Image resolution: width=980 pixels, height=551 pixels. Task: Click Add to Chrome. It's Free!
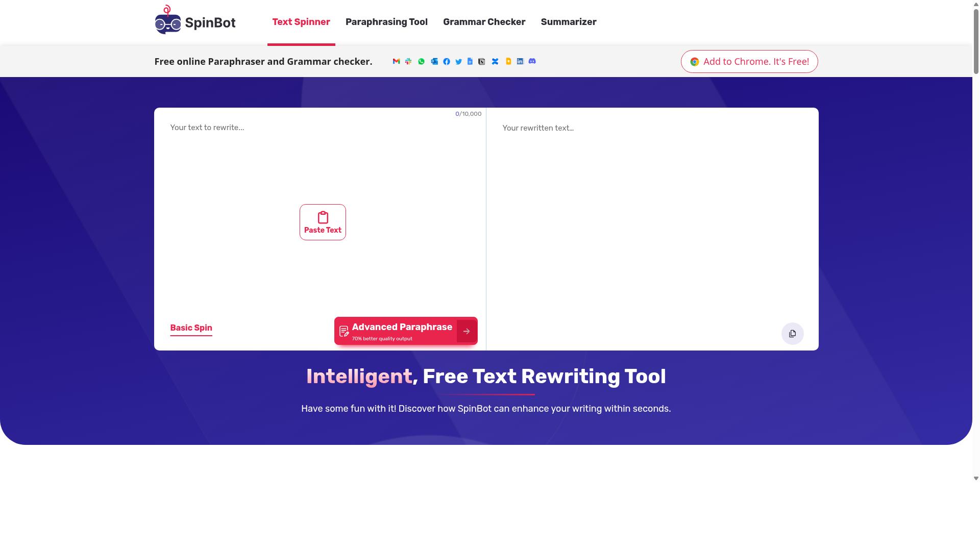749,62
